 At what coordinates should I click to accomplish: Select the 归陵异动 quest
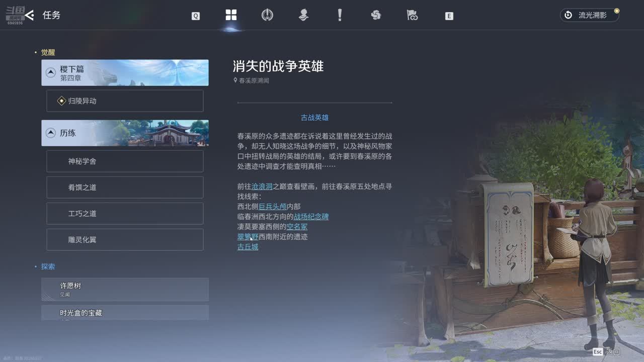(125, 101)
